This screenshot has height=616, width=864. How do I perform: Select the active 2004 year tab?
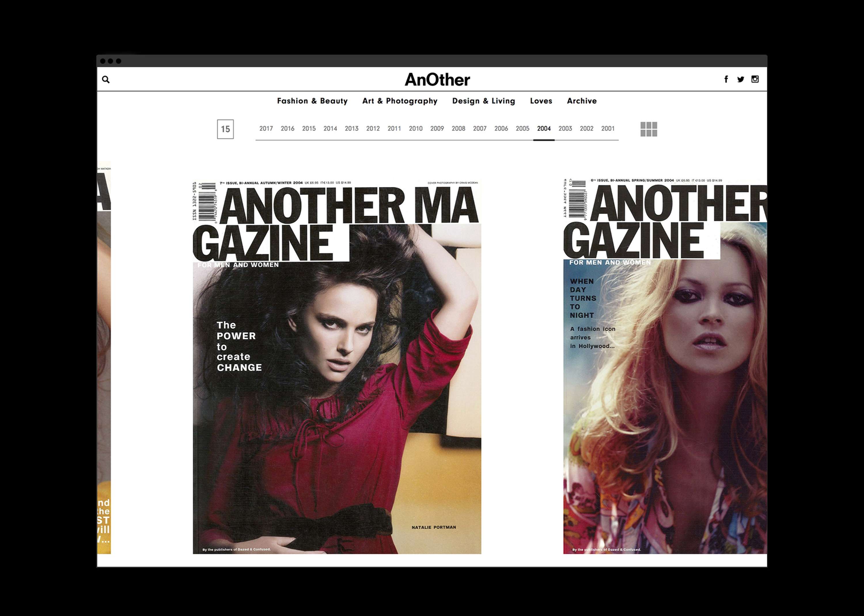point(544,129)
